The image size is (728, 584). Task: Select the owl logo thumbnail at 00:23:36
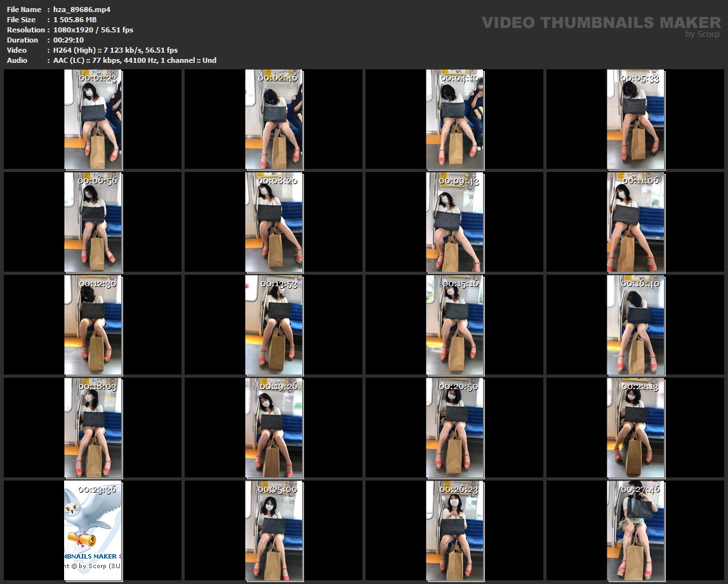point(93,531)
